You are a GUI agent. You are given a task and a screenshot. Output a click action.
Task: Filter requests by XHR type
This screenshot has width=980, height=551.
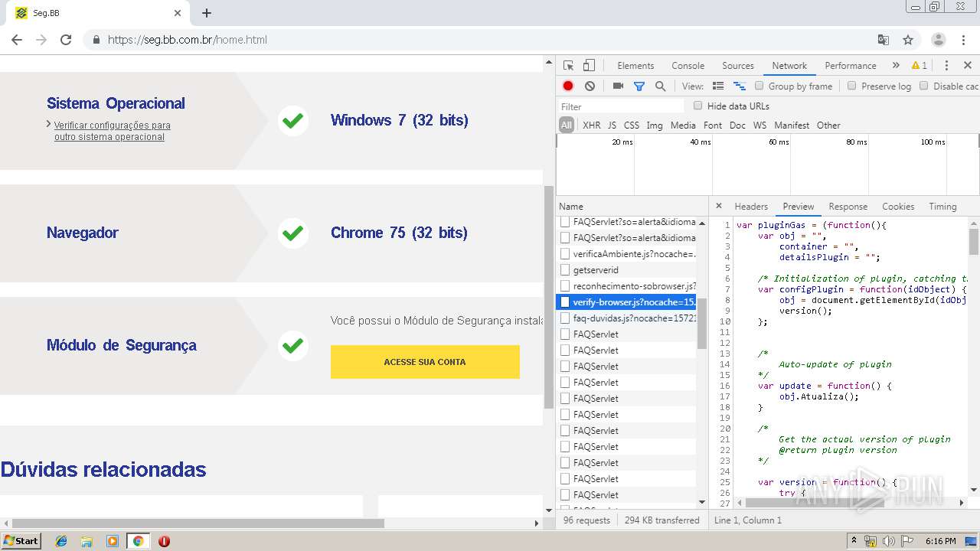pyautogui.click(x=592, y=126)
